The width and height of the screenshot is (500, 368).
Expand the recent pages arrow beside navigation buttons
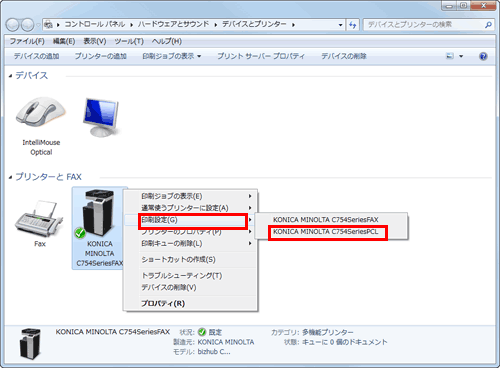coord(38,25)
